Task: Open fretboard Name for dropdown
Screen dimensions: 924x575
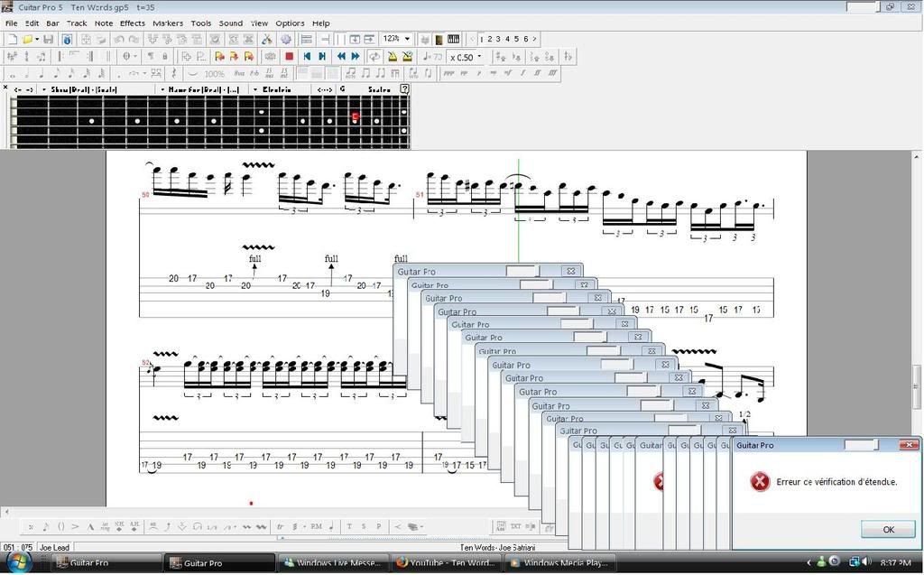Action: pos(162,89)
